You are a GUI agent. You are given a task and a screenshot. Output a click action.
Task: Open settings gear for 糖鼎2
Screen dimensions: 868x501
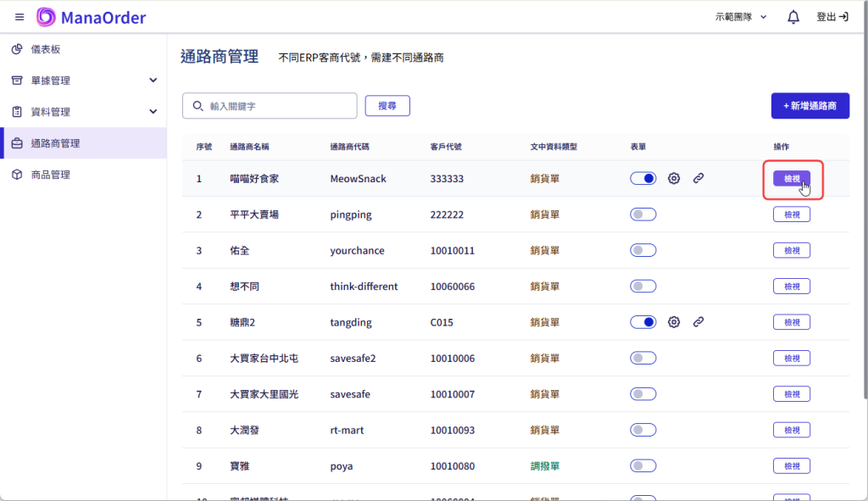pos(674,322)
